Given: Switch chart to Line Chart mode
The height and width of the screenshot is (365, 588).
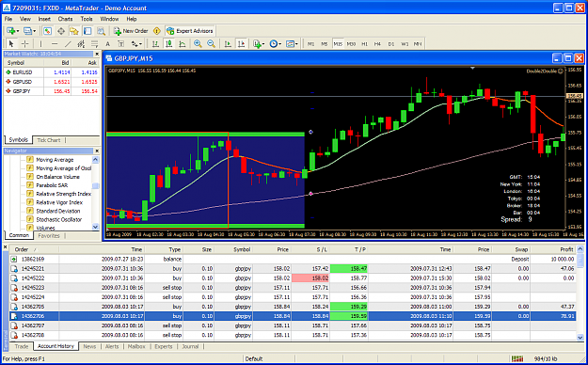Looking at the screenshot, I should [183, 44].
